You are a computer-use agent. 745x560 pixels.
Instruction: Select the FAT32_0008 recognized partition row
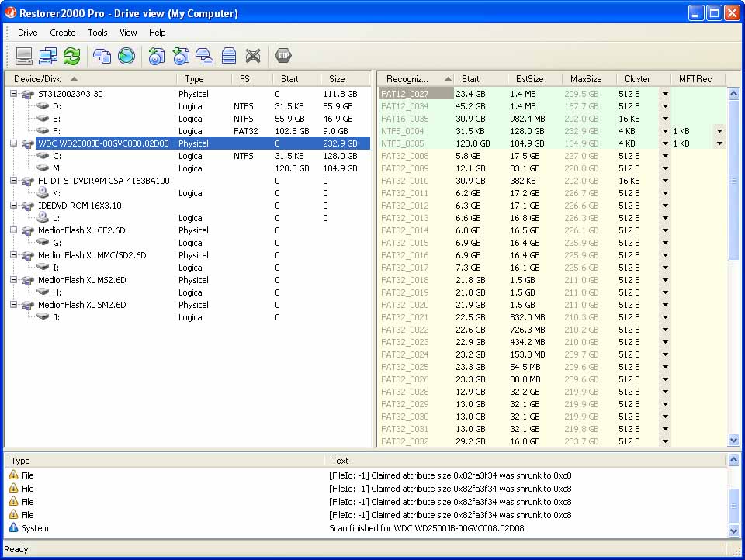click(x=552, y=156)
